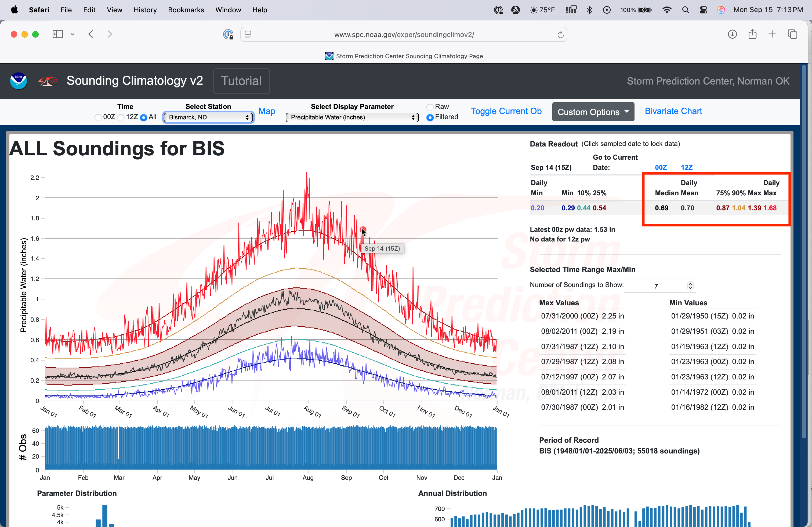Choose the Raw data radio button
Viewport: 812px width, 527px height.
[x=430, y=107]
